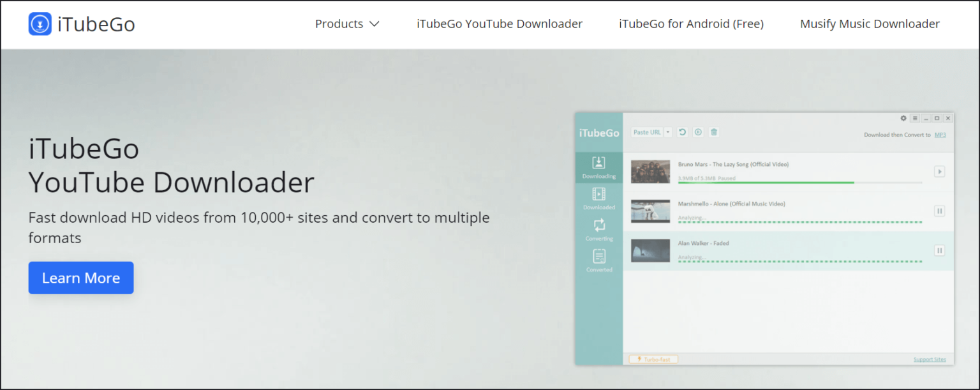Open the Downloaded section in sidebar

(x=598, y=199)
